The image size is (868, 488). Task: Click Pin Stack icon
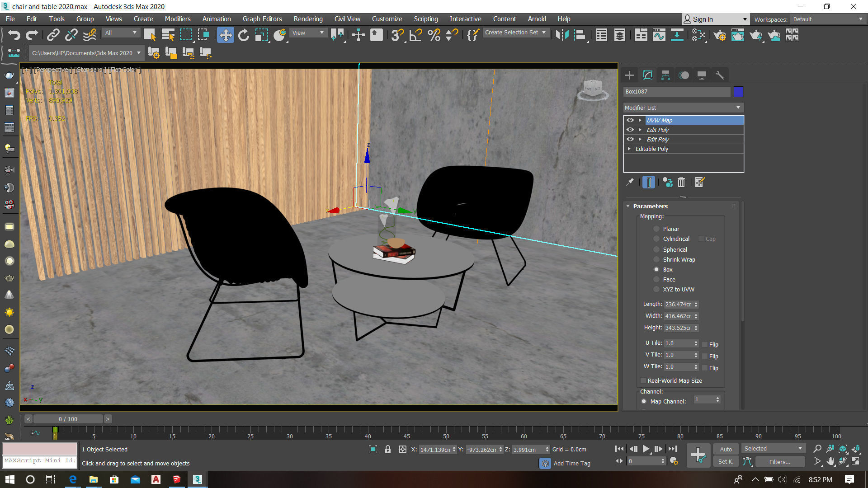pos(630,182)
